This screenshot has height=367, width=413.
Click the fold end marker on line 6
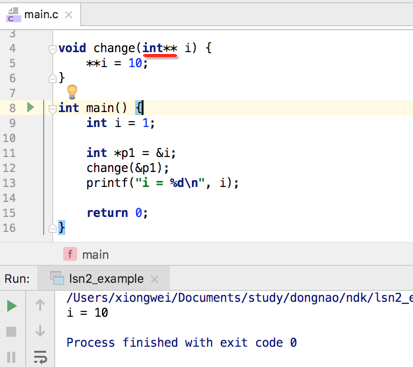pos(52,79)
